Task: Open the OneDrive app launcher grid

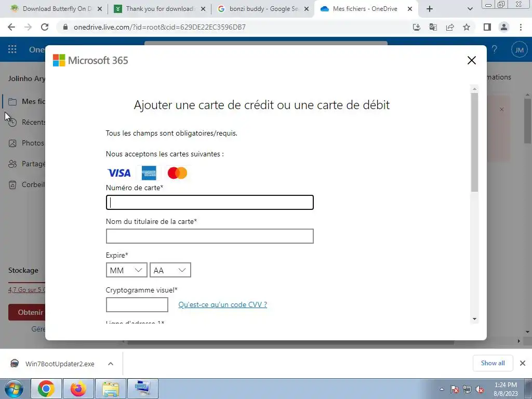Action: click(x=12, y=49)
